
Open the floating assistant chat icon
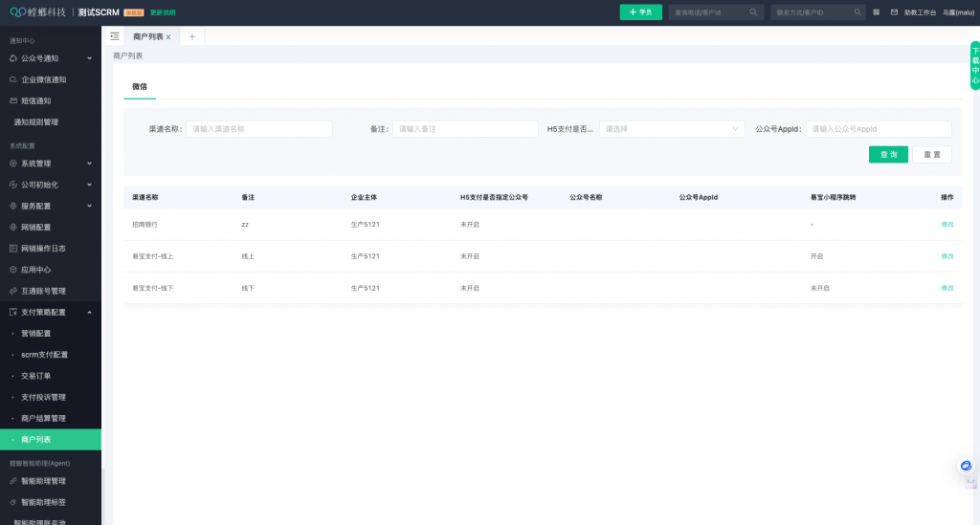(x=966, y=466)
